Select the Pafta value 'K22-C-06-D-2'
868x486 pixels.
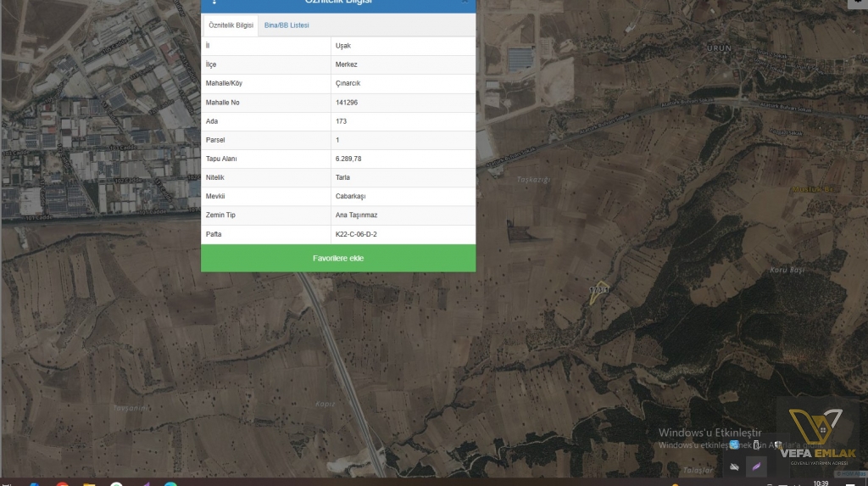(356, 234)
